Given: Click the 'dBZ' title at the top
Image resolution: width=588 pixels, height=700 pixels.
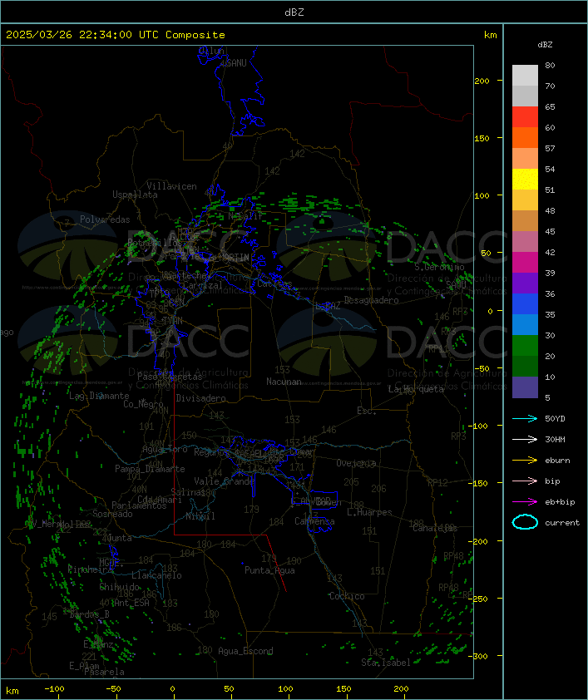Looking at the screenshot, I should tap(294, 12).
